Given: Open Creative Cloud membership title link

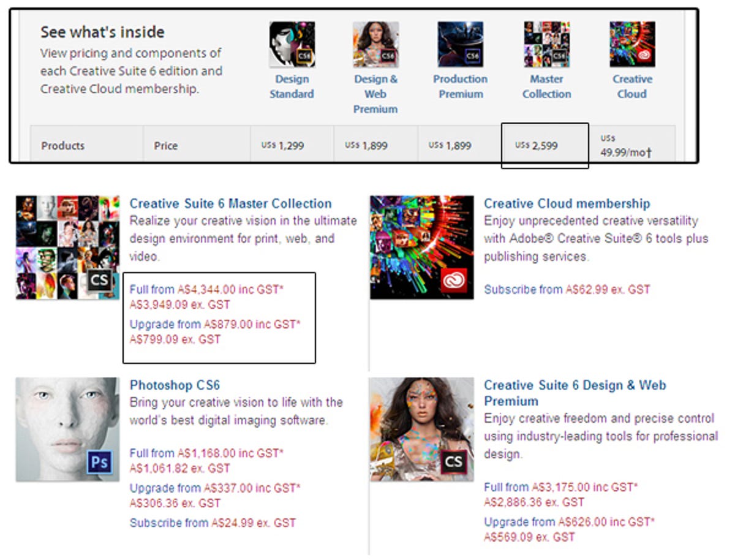Looking at the screenshot, I should [x=567, y=203].
